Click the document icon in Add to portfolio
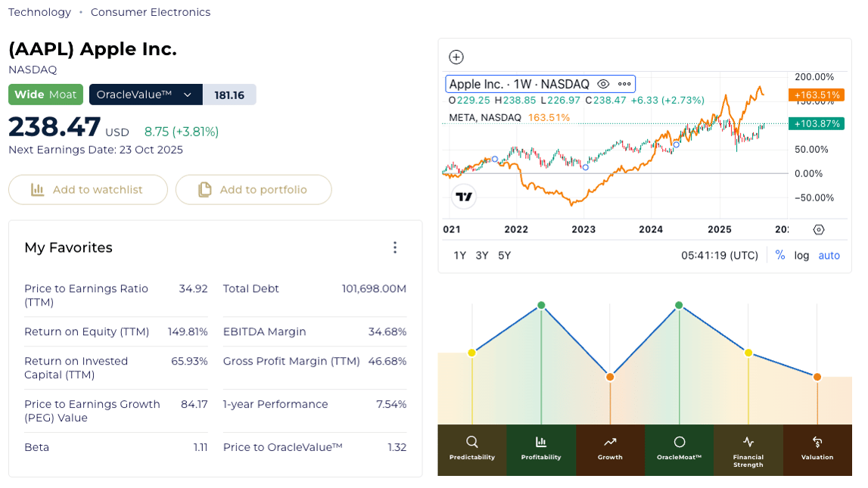Screen dimensions: 868x488 [205, 190]
